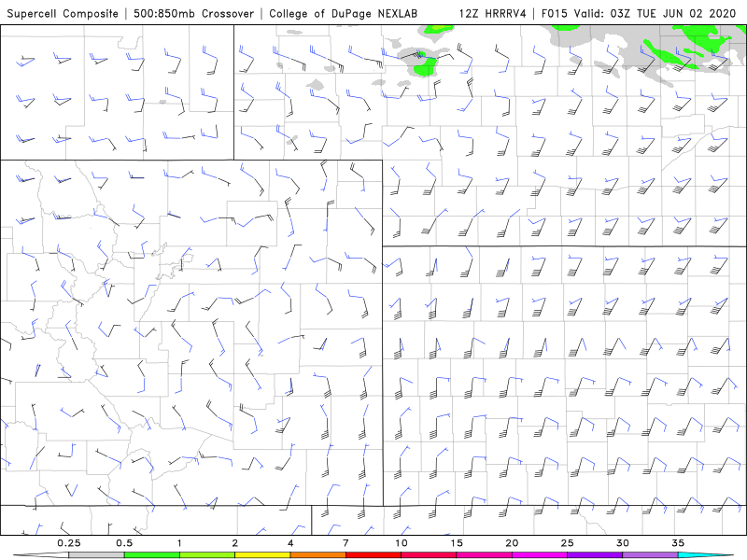This screenshot has height=560, width=747.
Task: Select the lavender 30–35 legend swatch
Action: click(650, 555)
